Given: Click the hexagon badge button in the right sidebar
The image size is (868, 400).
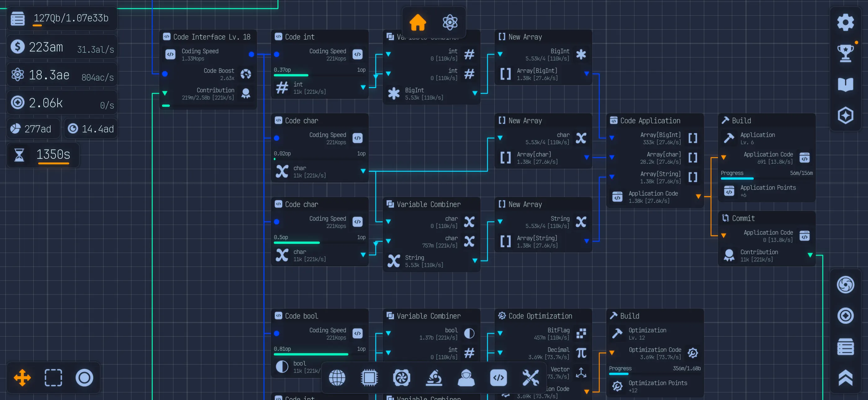Looking at the screenshot, I should point(845,115).
